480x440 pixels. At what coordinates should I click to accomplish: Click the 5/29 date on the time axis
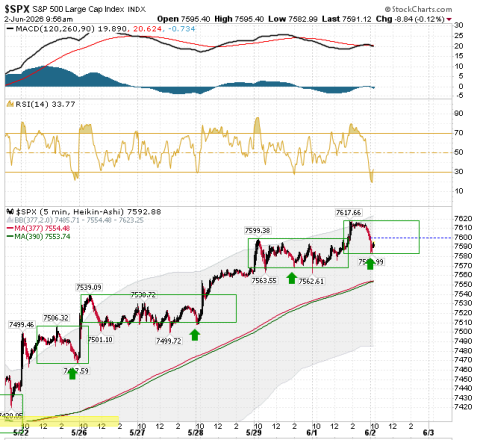(254, 433)
